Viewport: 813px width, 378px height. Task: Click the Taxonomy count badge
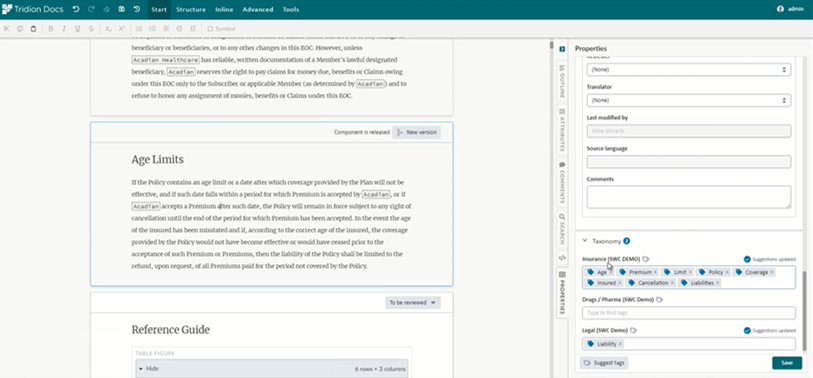point(626,241)
